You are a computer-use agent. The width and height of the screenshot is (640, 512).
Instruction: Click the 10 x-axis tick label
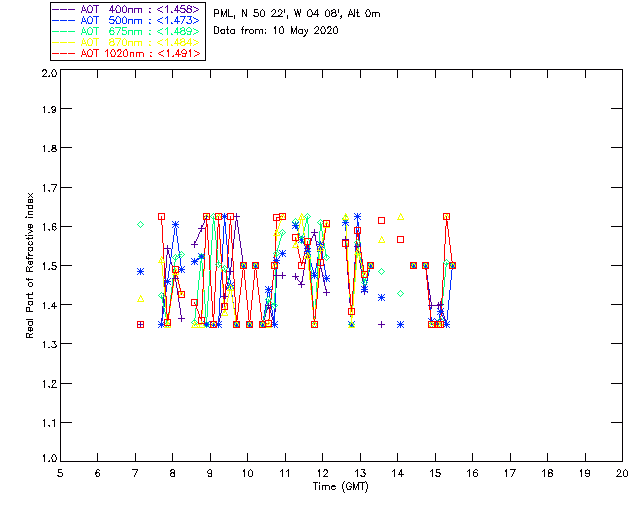coord(247,473)
